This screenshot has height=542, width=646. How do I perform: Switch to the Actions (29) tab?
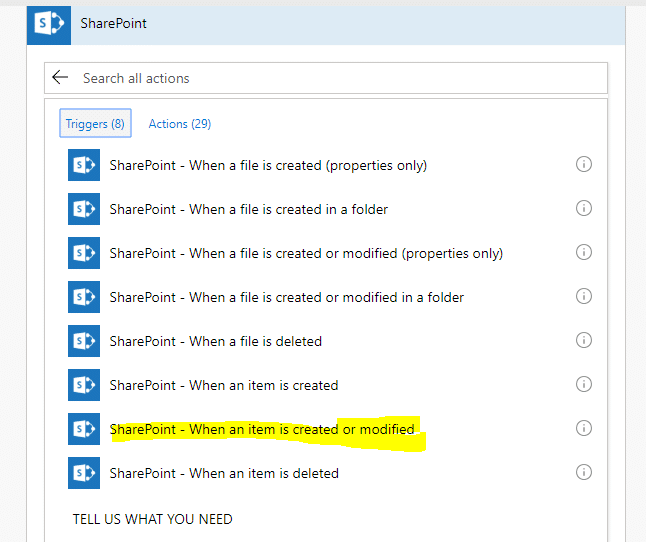point(180,124)
